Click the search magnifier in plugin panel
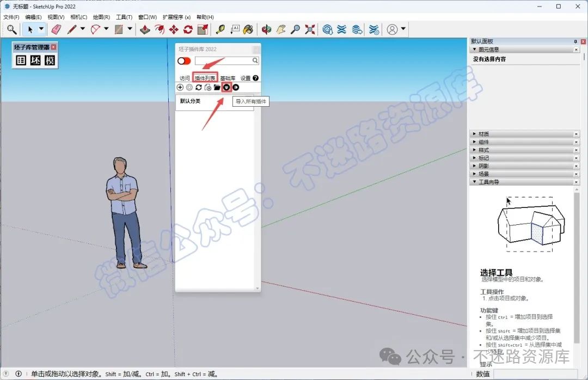588x380 pixels. [x=255, y=60]
